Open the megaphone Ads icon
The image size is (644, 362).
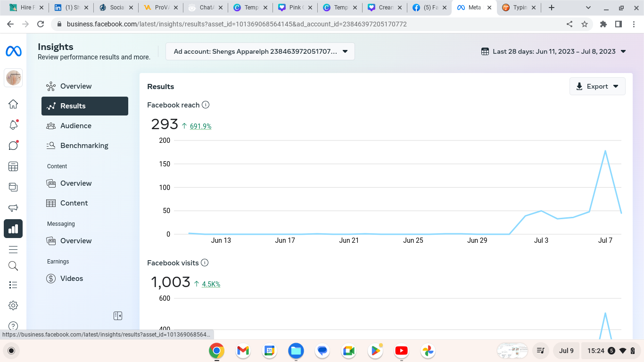point(13,208)
